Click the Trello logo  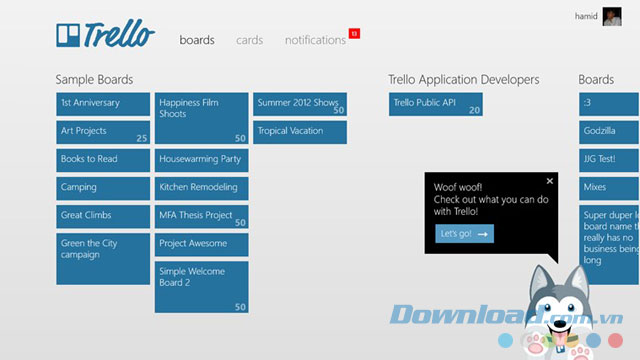click(x=105, y=34)
